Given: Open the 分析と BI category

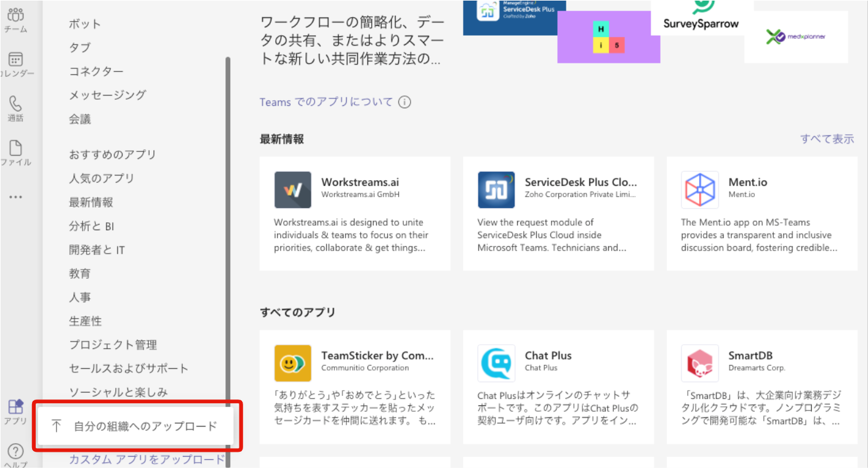Looking at the screenshot, I should point(92,226).
